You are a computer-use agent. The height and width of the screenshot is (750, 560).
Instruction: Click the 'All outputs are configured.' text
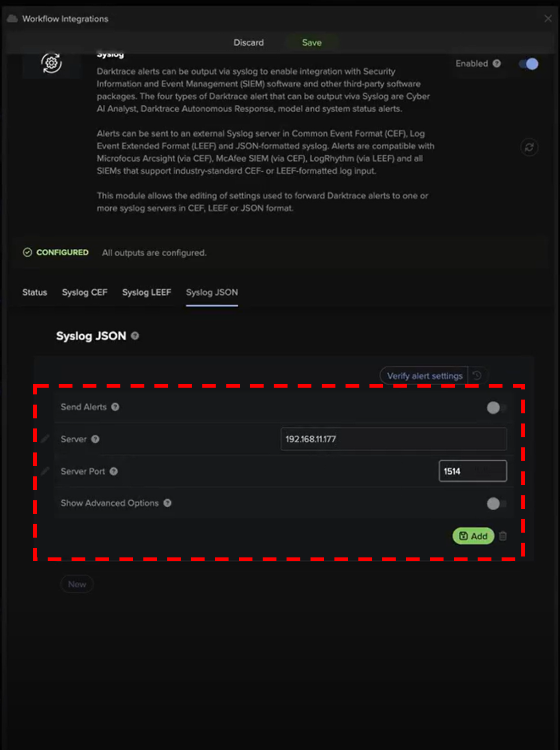coord(154,253)
